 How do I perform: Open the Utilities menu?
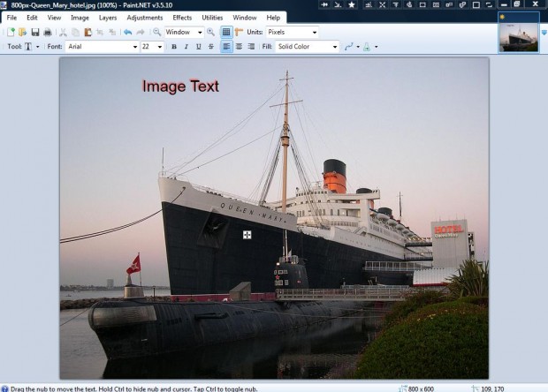212,18
